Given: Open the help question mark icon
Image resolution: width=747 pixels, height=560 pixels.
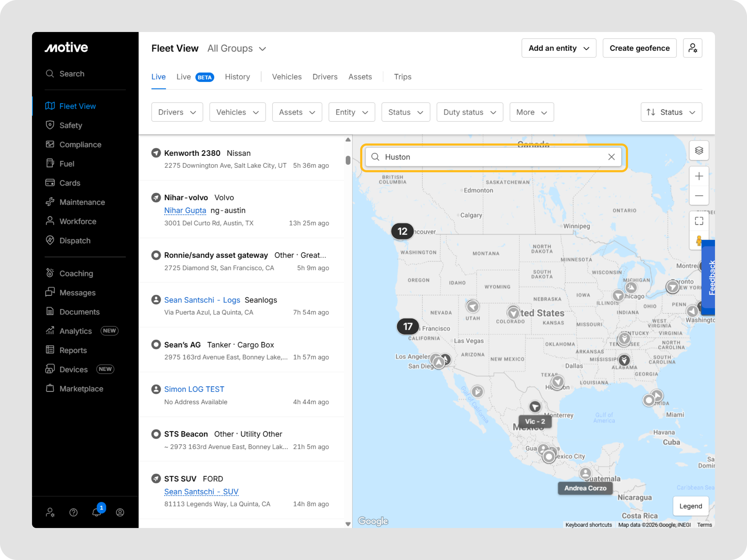Looking at the screenshot, I should tap(73, 513).
